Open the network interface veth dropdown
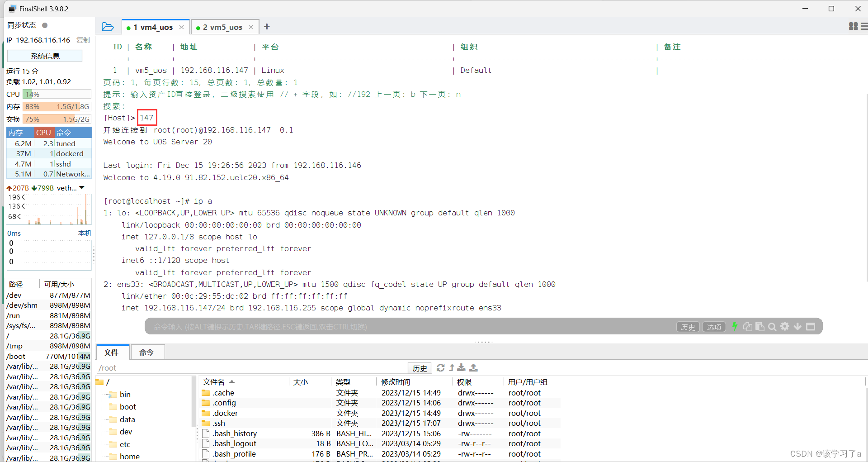Screen dimensions: 868x462 tap(82, 188)
